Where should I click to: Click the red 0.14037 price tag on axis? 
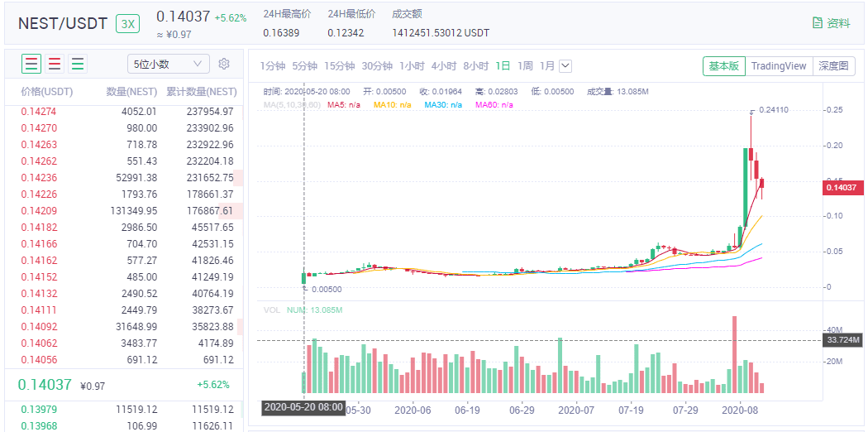point(843,188)
